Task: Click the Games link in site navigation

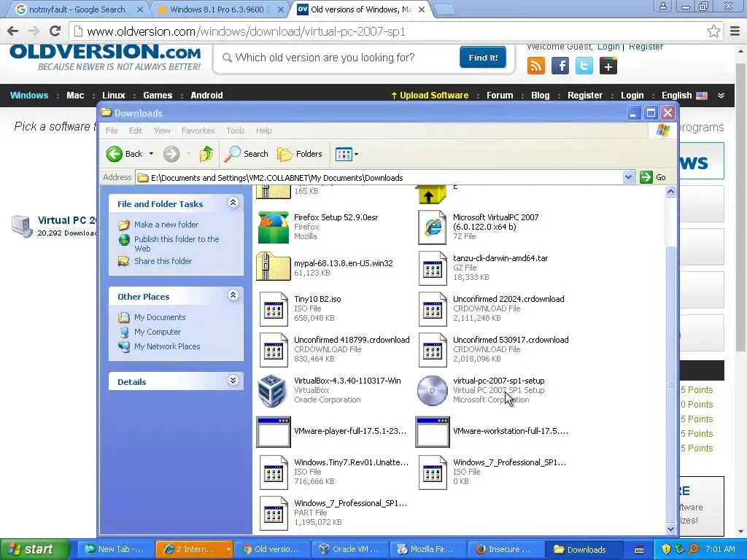Action: (158, 96)
